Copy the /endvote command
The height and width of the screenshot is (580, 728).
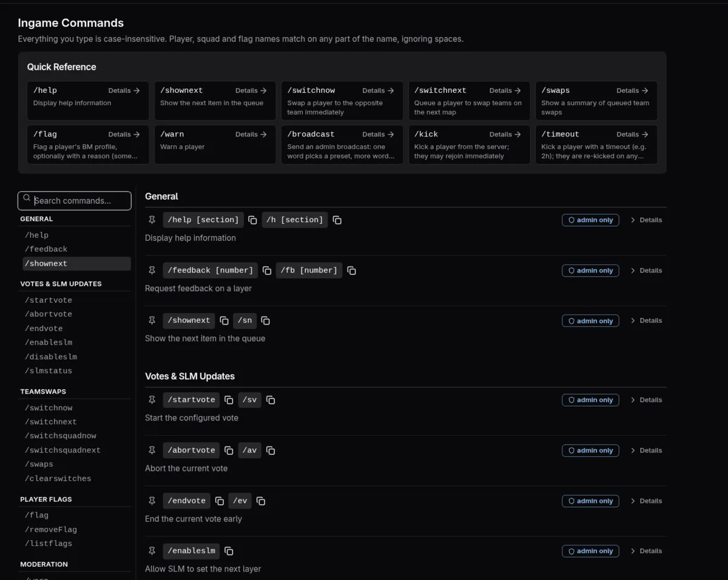tap(219, 501)
